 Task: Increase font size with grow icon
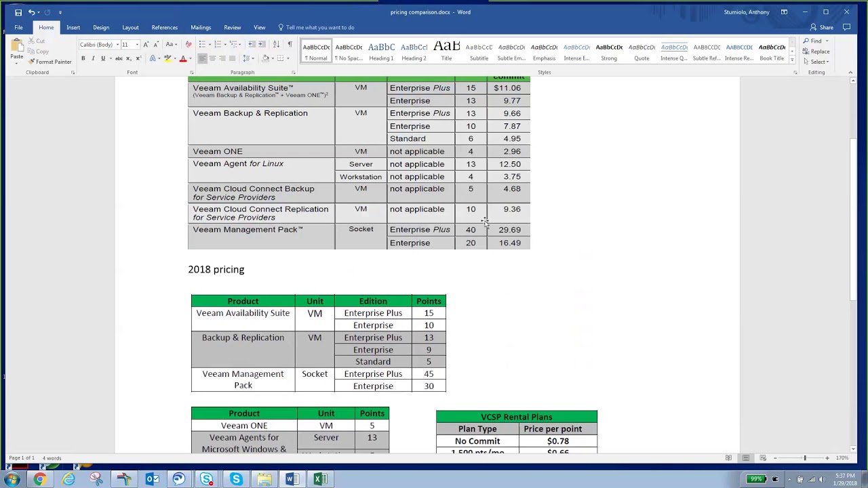click(x=146, y=45)
